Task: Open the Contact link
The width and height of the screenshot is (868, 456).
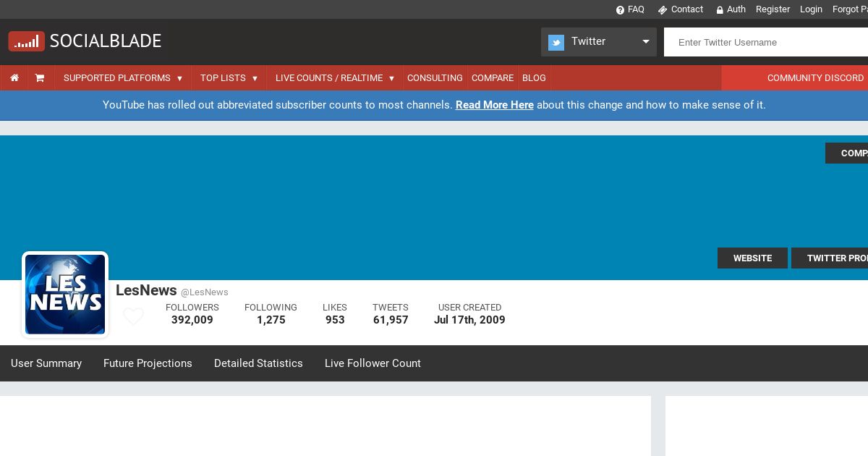Action: click(687, 9)
